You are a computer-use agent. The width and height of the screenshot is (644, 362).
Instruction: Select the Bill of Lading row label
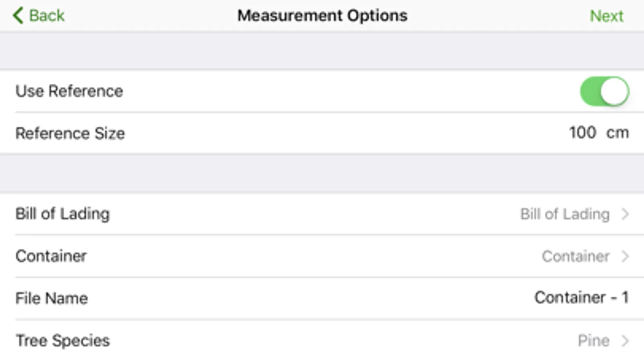coord(62,214)
